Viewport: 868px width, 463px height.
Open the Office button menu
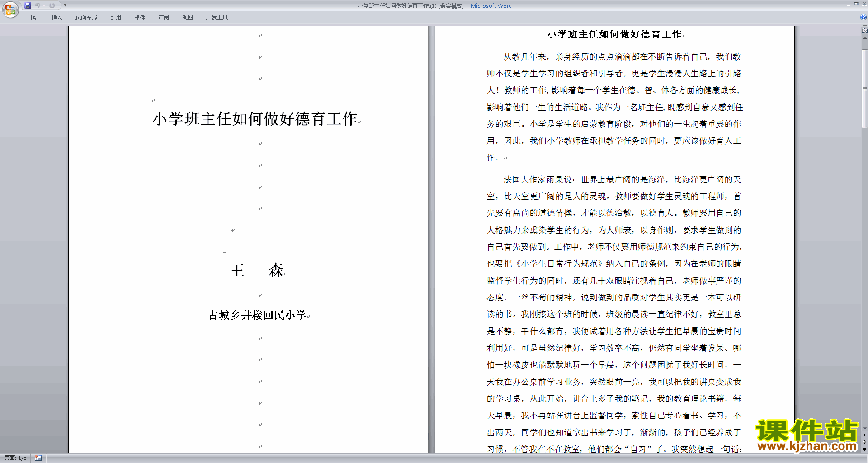tap(10, 9)
